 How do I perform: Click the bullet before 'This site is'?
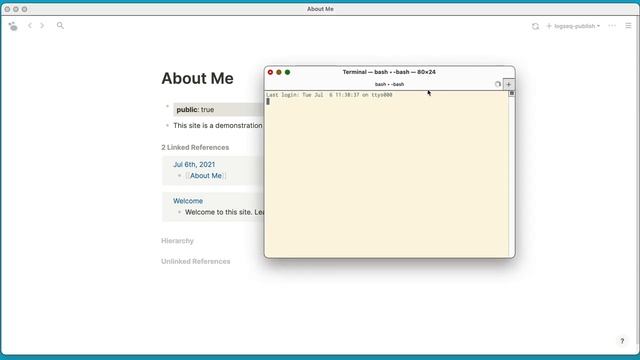click(167, 125)
